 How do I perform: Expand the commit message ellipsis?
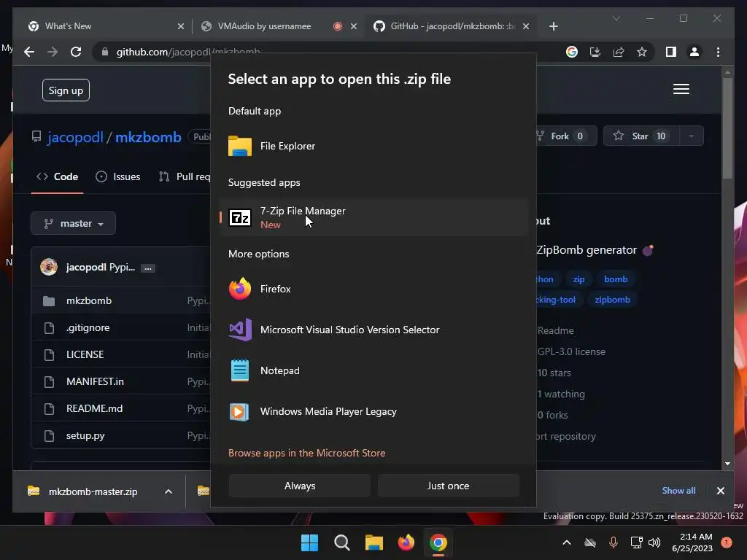click(x=148, y=268)
